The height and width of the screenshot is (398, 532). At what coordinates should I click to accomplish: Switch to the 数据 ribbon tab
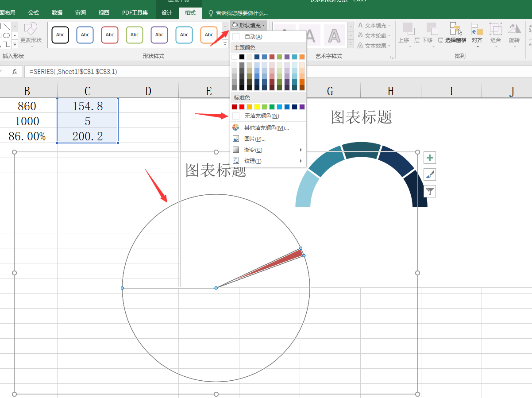[57, 13]
